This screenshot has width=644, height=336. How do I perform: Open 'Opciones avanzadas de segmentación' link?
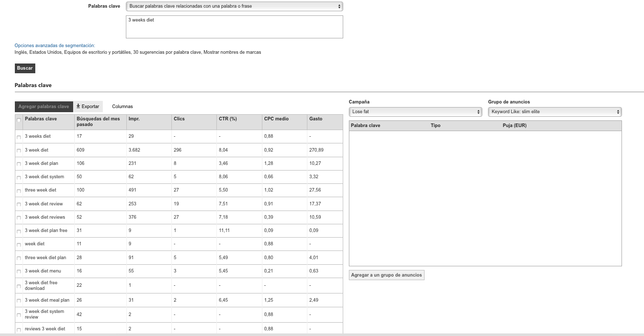55,46
